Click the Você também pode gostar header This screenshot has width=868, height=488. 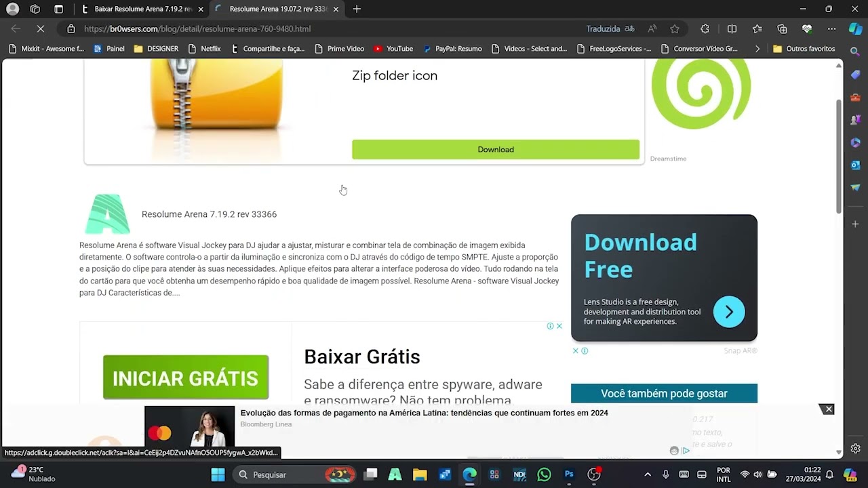664,394
